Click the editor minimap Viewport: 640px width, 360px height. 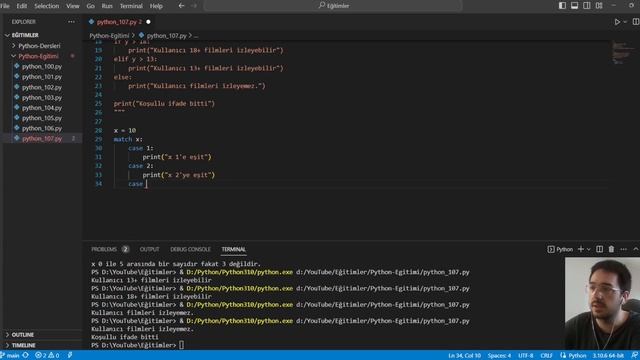pyautogui.click(x=622, y=52)
